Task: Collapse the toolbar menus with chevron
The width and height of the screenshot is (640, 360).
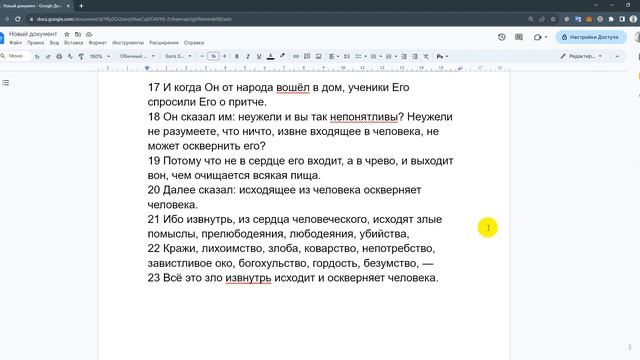Action: point(617,56)
